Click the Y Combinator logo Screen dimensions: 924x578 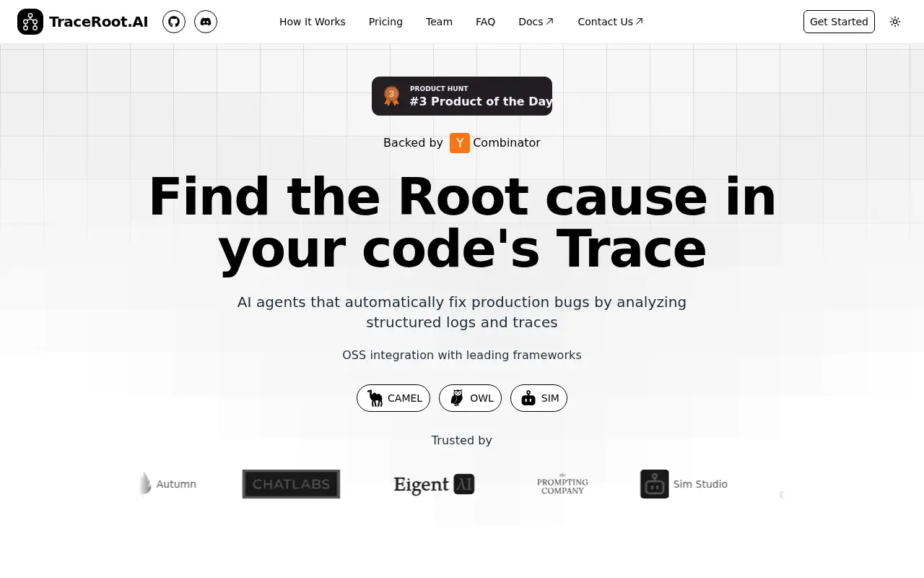tap(460, 143)
